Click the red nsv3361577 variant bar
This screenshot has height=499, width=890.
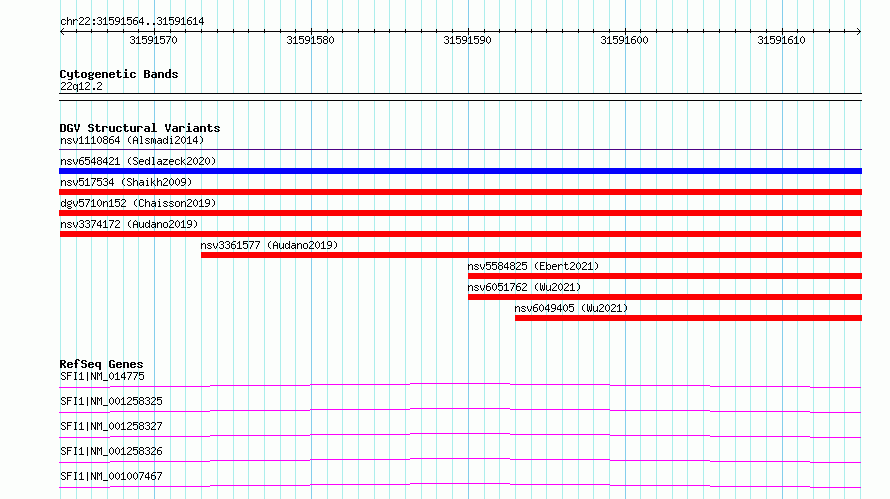(x=531, y=255)
